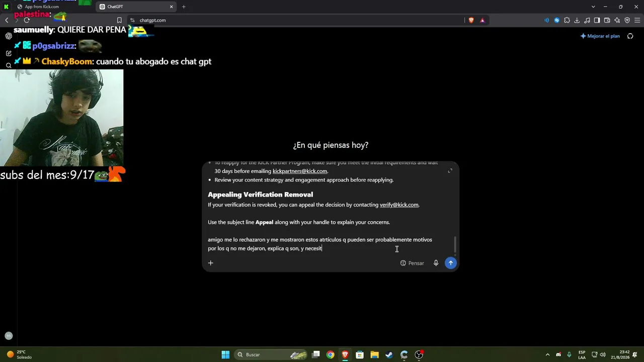Click the blue sound waves toolbar icon
This screenshot has height=362, width=644.
click(x=546, y=20)
